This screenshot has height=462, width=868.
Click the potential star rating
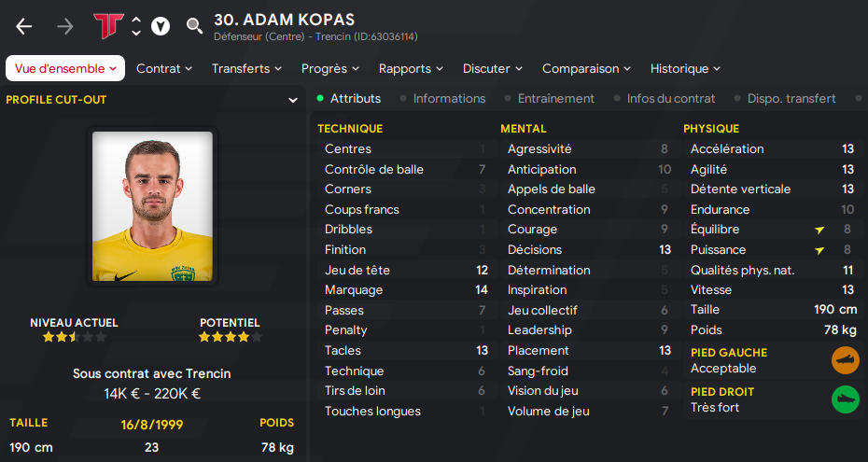click(230, 337)
